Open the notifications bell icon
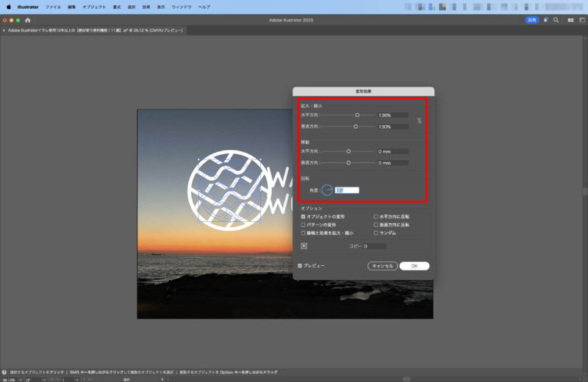Viewport: 588px width, 382px height. (x=545, y=20)
